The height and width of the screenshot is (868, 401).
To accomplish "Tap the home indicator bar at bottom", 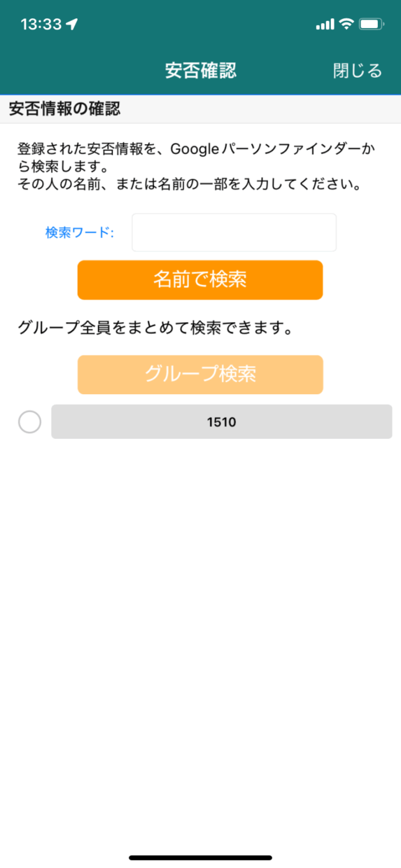I will (200, 857).
